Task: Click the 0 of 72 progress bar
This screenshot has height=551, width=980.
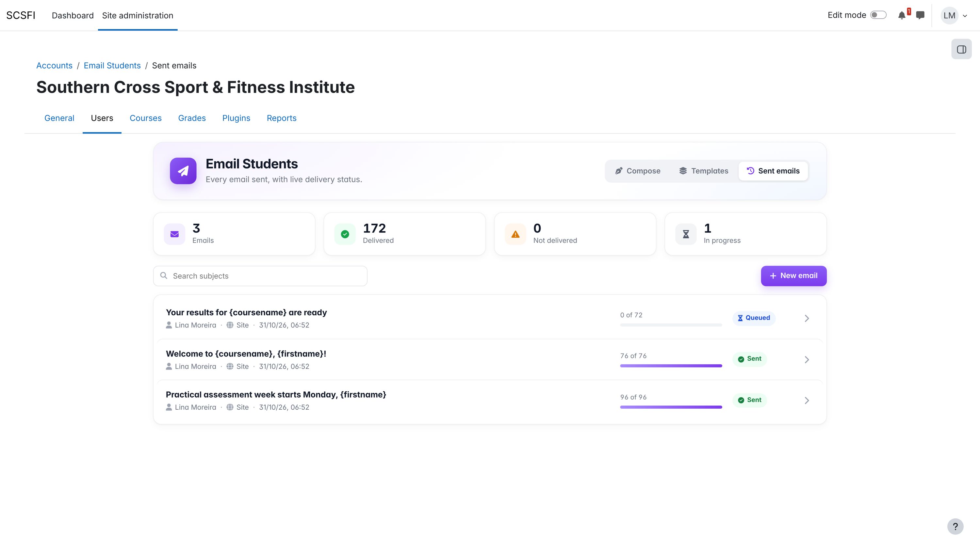Action: coord(671,325)
